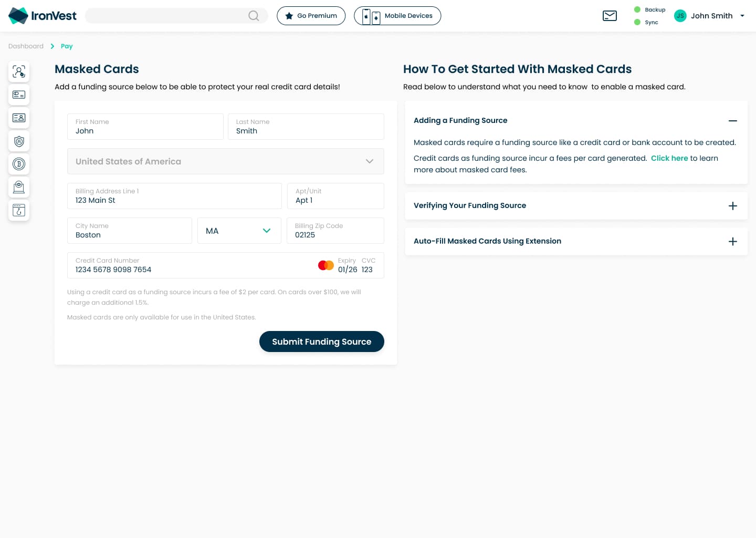Open the ID card sidebar icon
756x538 pixels.
(19, 118)
